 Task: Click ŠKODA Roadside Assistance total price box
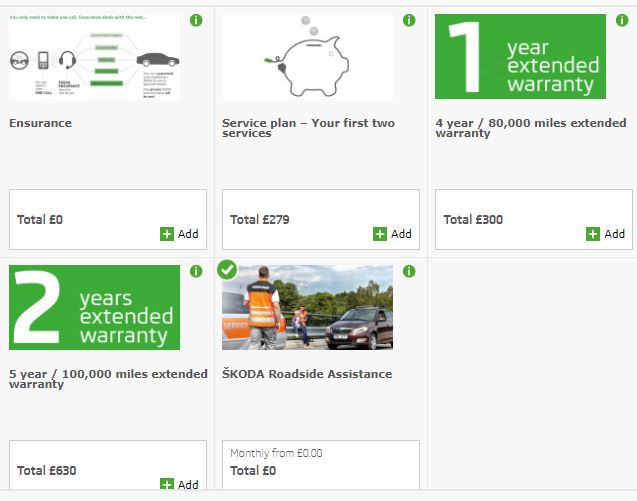click(321, 465)
